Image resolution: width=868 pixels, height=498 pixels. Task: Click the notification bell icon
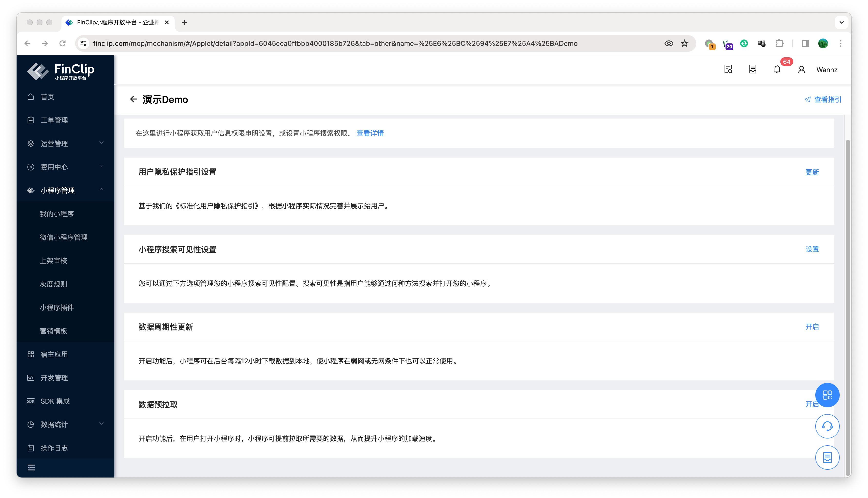click(x=777, y=70)
